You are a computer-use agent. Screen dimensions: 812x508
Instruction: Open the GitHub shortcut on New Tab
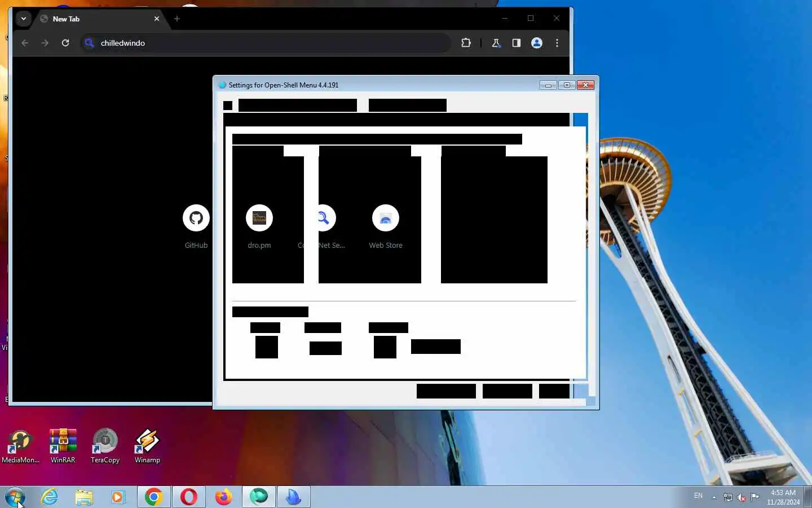(x=196, y=226)
